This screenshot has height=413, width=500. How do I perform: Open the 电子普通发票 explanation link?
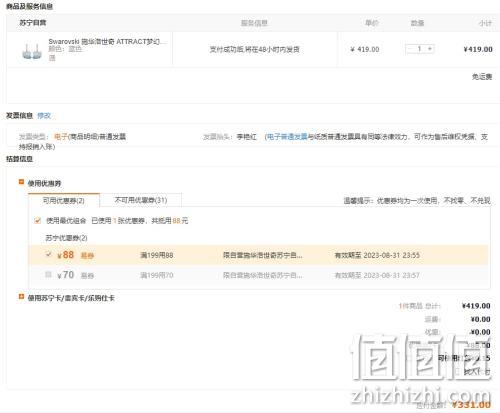tap(287, 137)
